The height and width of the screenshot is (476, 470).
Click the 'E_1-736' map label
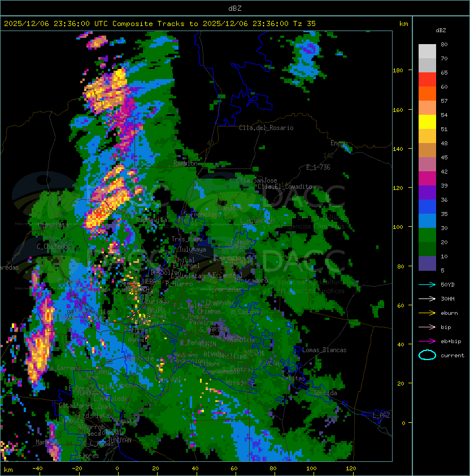pyautogui.click(x=318, y=167)
